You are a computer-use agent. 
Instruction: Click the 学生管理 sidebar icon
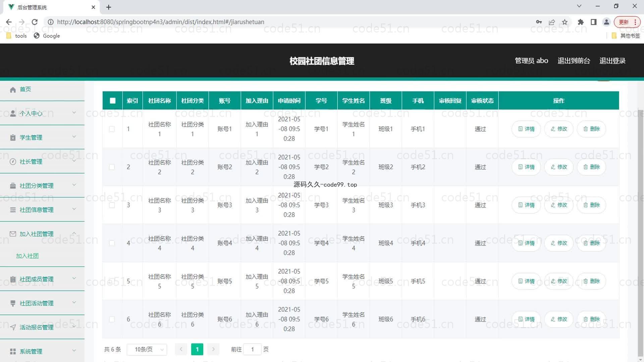tap(13, 137)
